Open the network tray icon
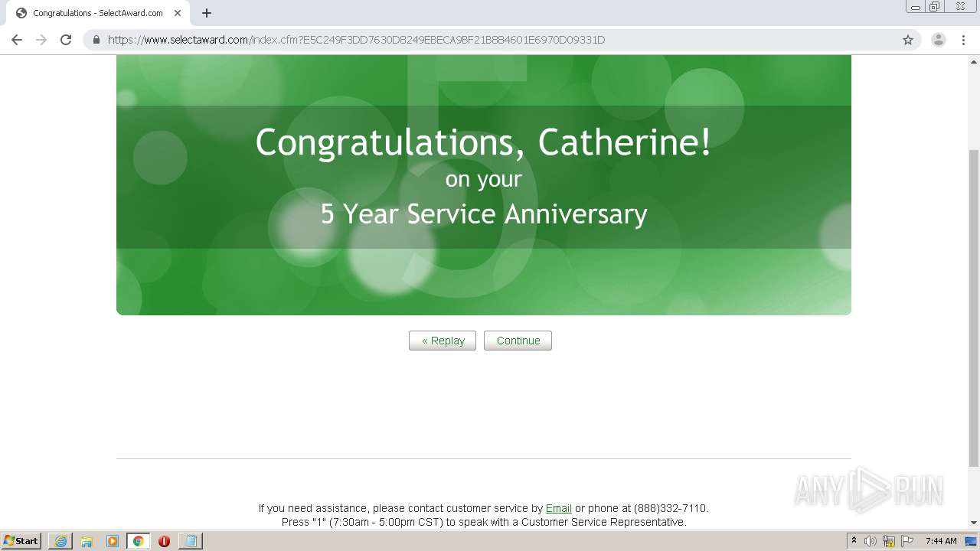 [889, 541]
